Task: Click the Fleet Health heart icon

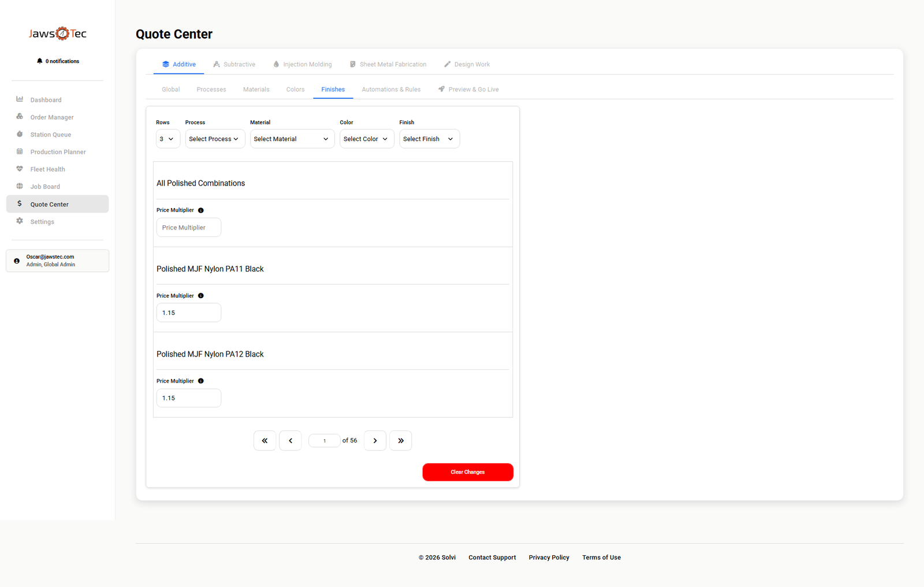Action: [x=20, y=169]
